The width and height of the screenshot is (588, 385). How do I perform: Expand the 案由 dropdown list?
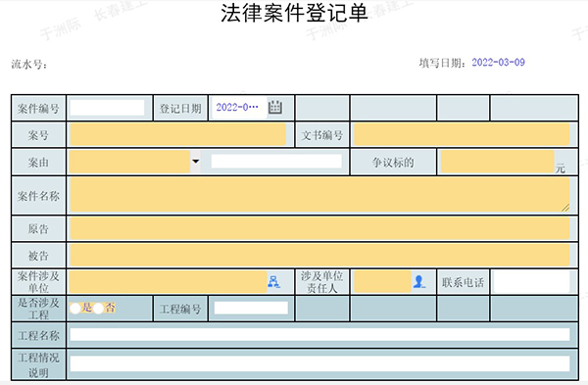(195, 162)
